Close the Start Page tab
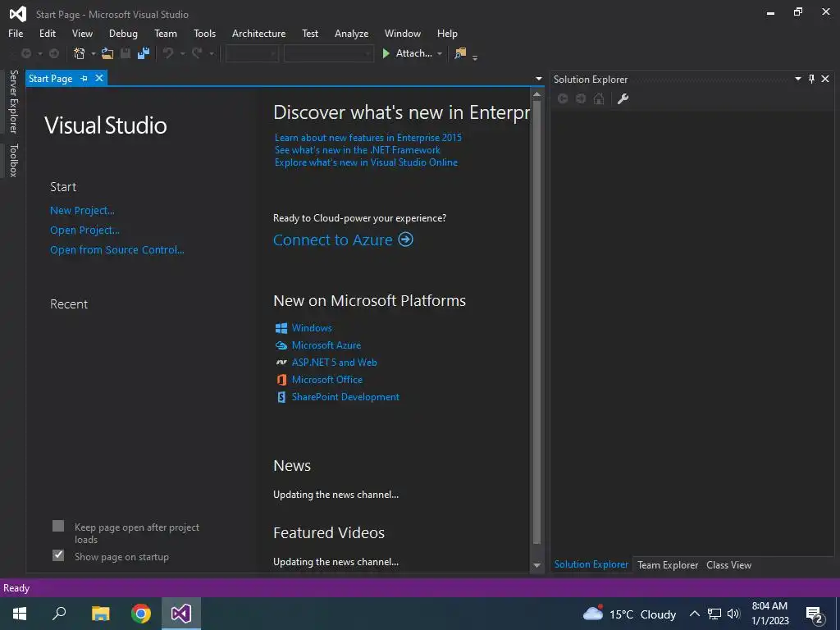This screenshot has height=630, width=840. click(x=99, y=78)
